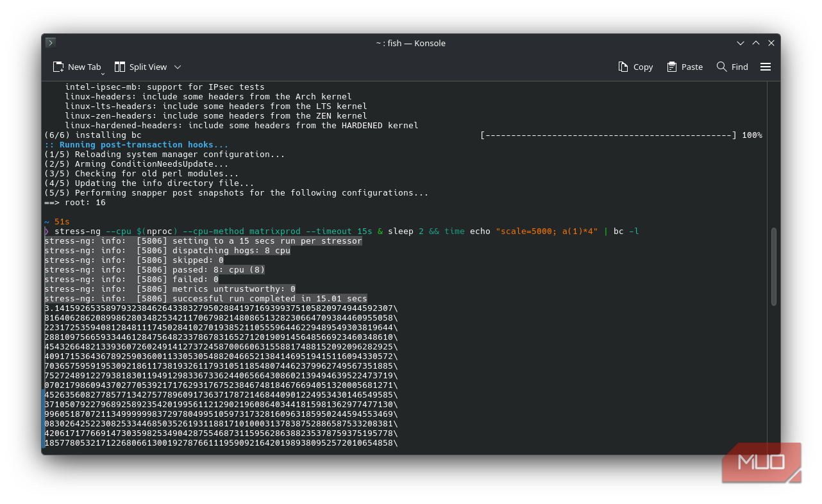Click the 'skipped: 0' stress-ng line
This screenshot has height=504, width=822.
(134, 260)
